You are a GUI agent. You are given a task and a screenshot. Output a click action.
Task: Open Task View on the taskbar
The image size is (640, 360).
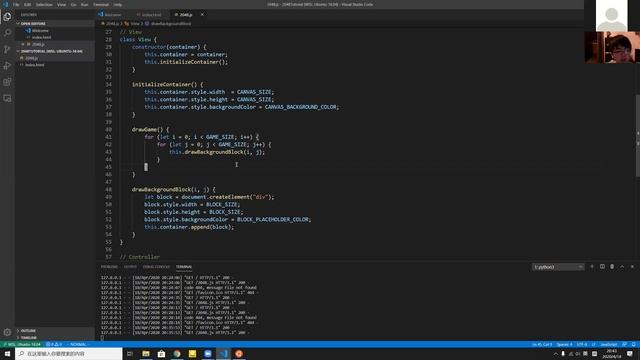click(130, 353)
